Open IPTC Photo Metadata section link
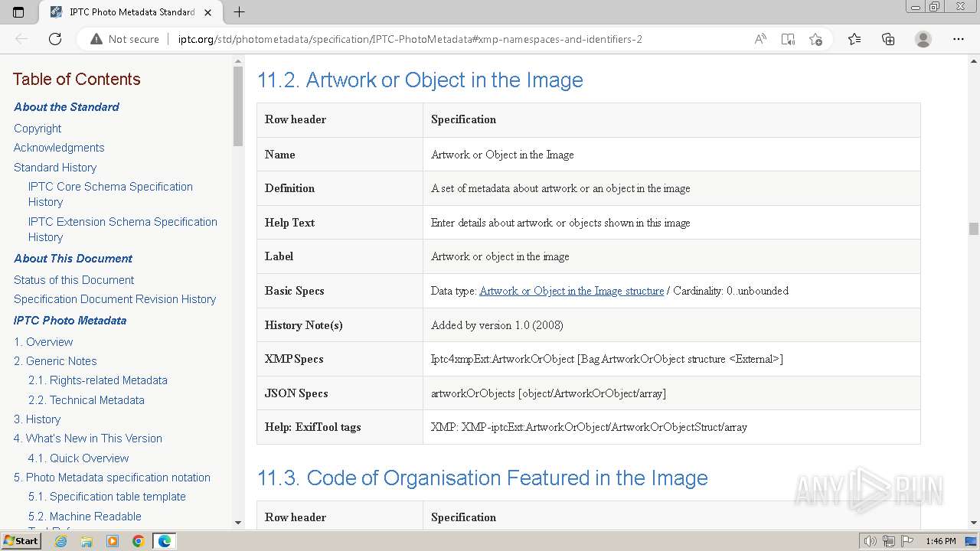 (70, 321)
